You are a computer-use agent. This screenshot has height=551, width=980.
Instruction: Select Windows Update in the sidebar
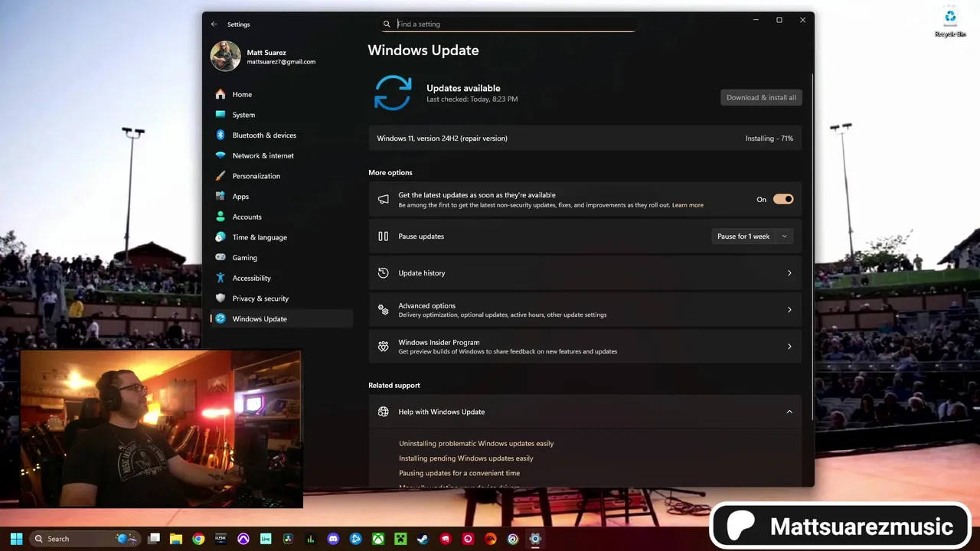click(281, 319)
